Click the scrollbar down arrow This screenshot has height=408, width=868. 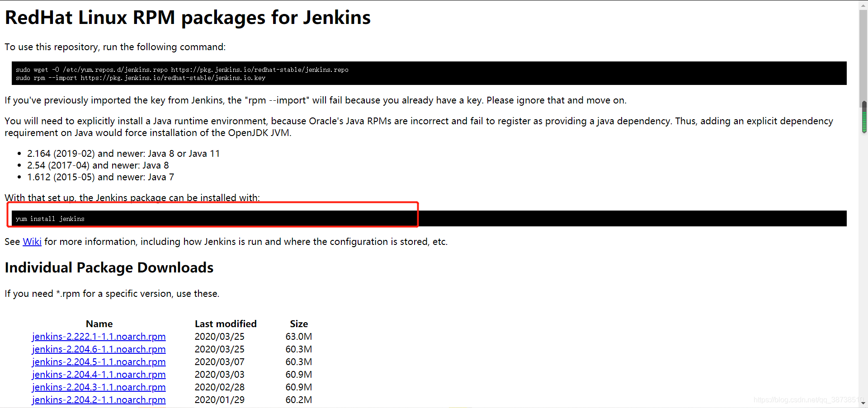pos(863,403)
